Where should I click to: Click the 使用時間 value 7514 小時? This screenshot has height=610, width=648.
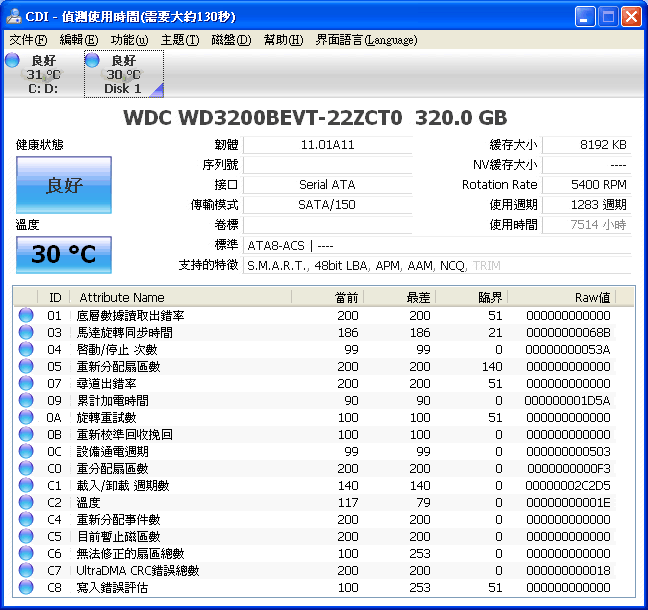pyautogui.click(x=586, y=224)
